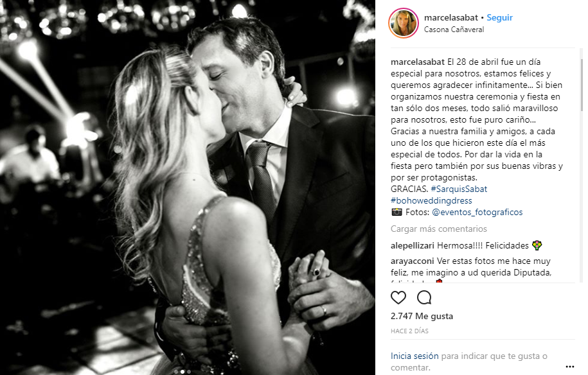
Task: Open the marcelasabat username in header
Action: click(450, 17)
